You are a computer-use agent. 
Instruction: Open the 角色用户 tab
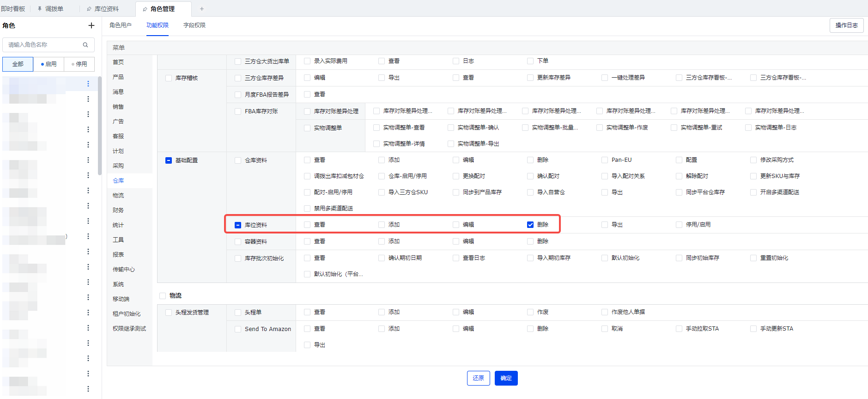120,25
